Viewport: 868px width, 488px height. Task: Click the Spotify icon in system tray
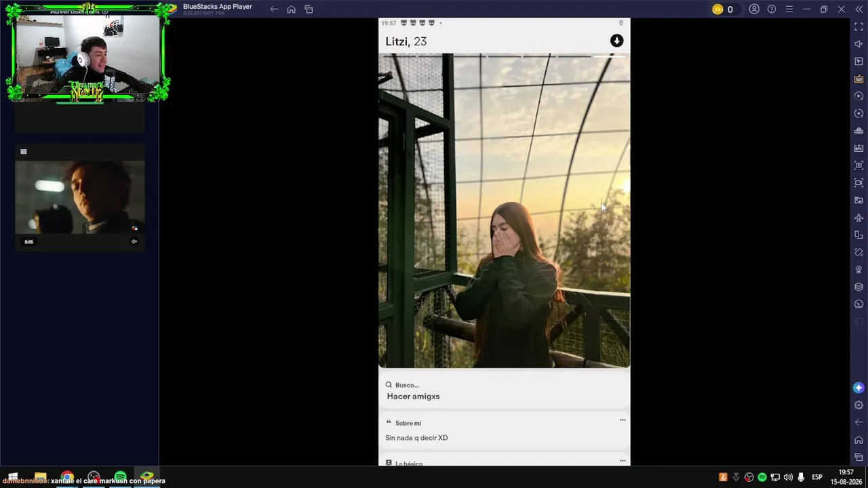(762, 477)
